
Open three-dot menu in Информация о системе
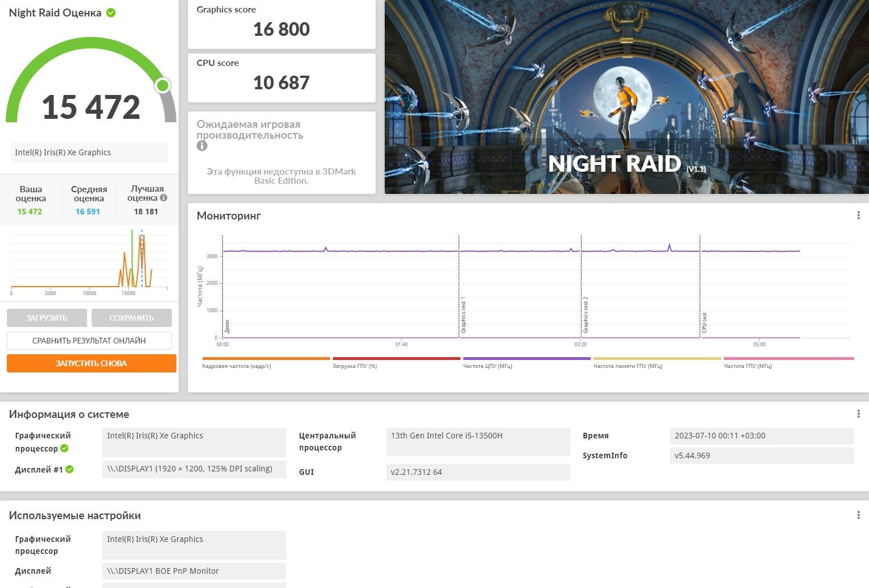(858, 414)
